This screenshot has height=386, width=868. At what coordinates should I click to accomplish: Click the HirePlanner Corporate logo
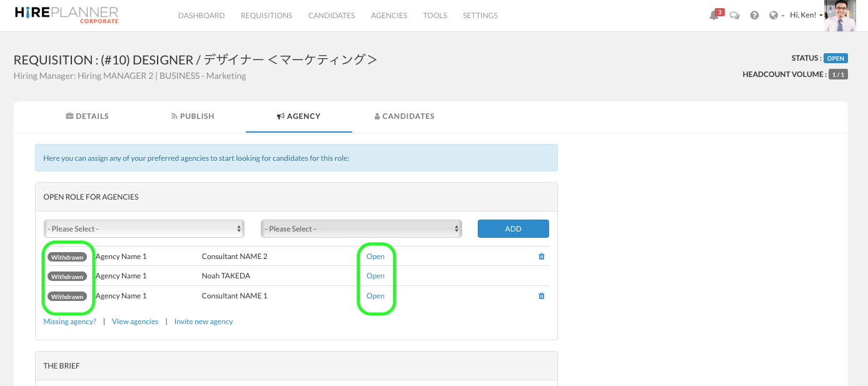coord(66,15)
